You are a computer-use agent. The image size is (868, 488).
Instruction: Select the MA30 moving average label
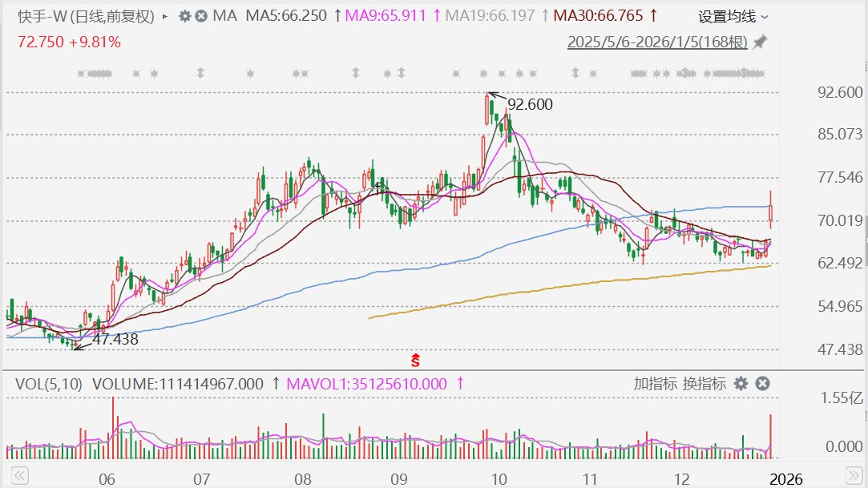(600, 16)
